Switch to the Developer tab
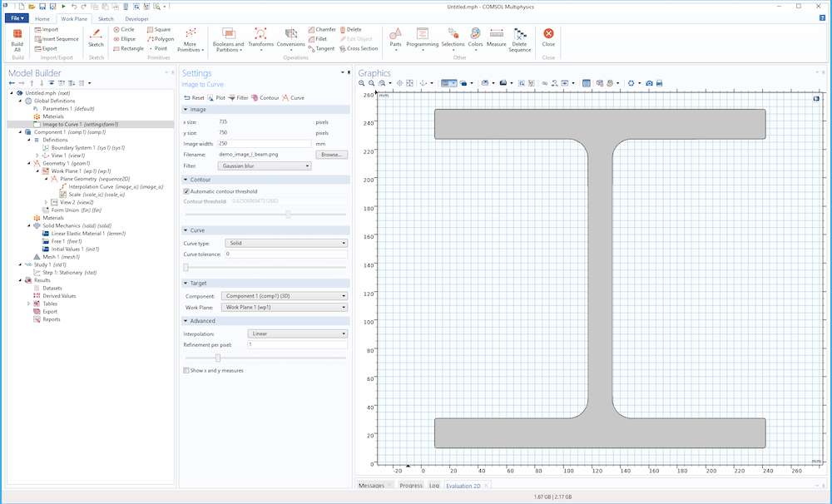This screenshot has height=504, width=832. click(136, 18)
